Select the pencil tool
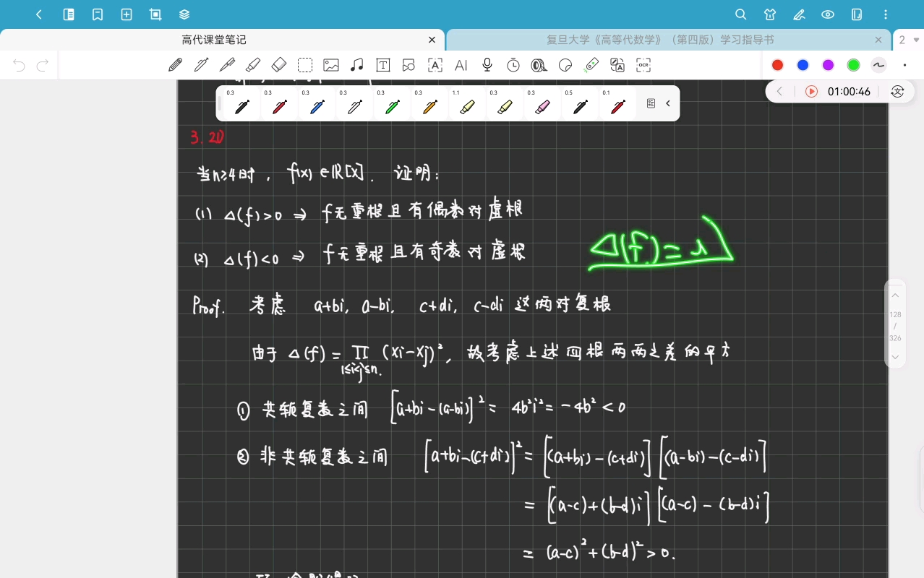This screenshot has height=578, width=924. click(175, 65)
